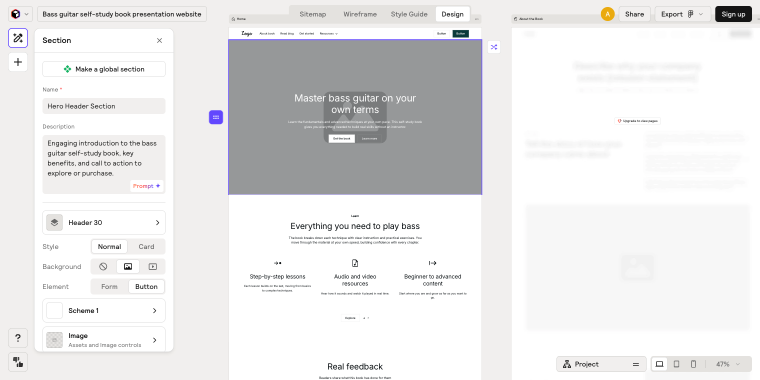This screenshot has width=760, height=380.
Task: Select desktop viewport icon
Action: (659, 364)
